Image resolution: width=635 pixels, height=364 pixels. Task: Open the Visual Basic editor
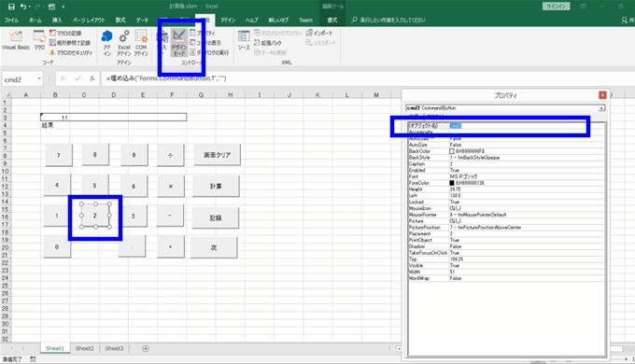[x=15, y=40]
